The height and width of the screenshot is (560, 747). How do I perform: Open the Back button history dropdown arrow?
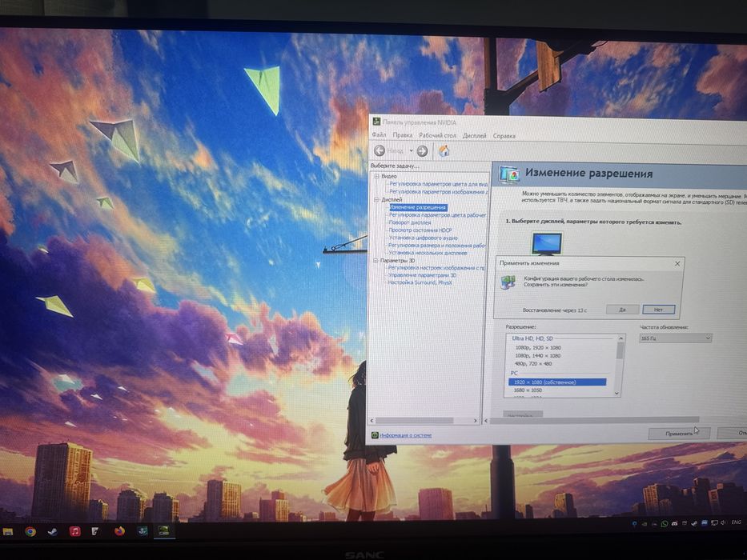[x=412, y=151]
